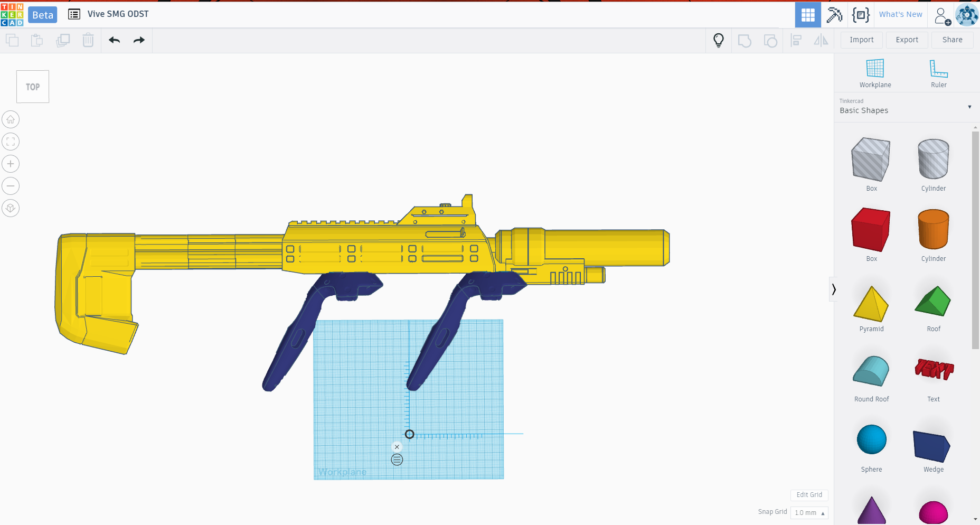
Task: Open the Codeblocks braces icon
Action: (861, 15)
